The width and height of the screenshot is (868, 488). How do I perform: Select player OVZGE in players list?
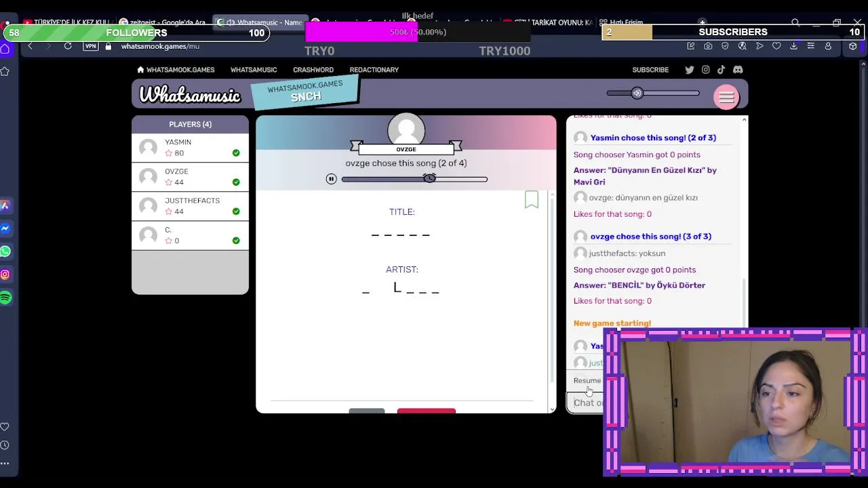tap(190, 177)
